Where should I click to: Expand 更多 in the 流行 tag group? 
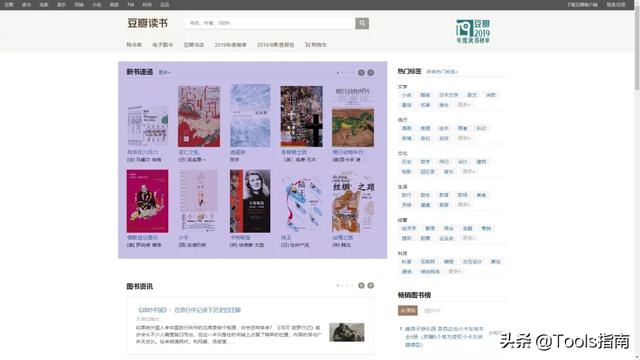point(464,138)
